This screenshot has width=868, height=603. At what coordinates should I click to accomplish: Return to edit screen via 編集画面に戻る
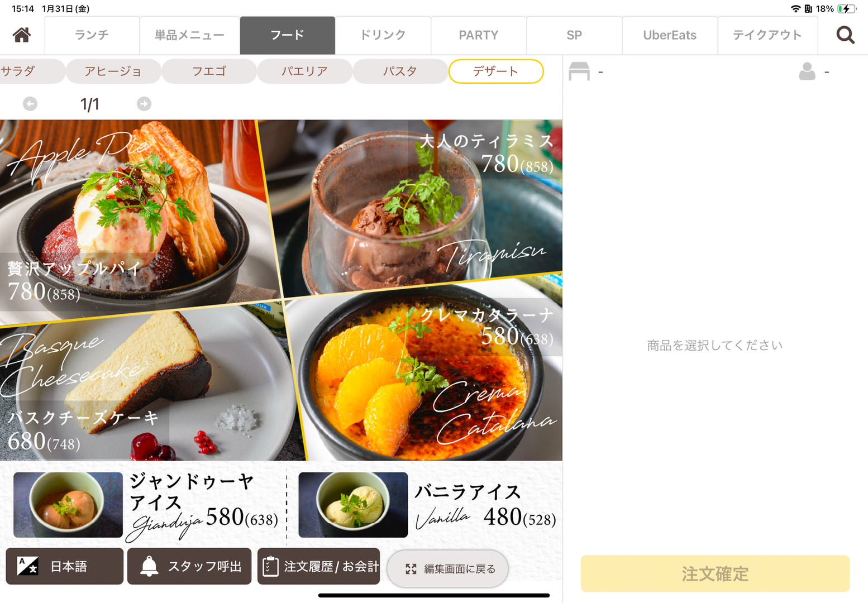click(448, 569)
